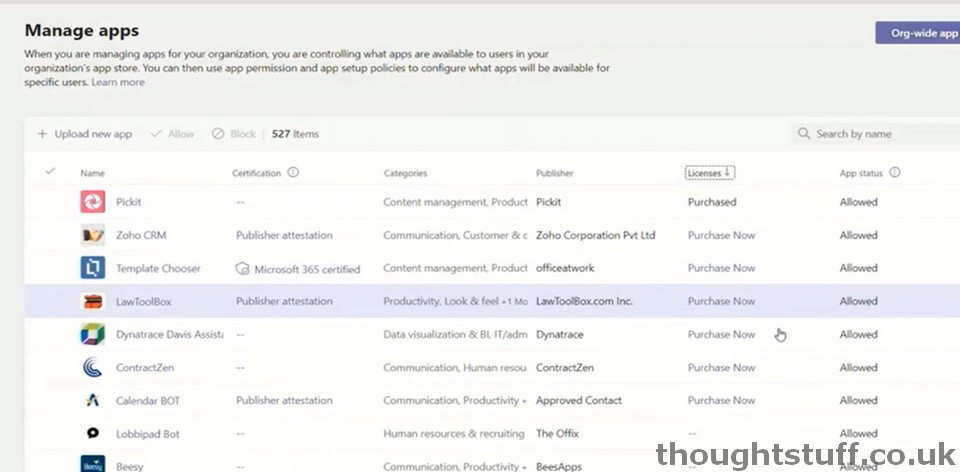Click officeatwork publisher cell
The width and height of the screenshot is (960, 472).
click(x=565, y=268)
